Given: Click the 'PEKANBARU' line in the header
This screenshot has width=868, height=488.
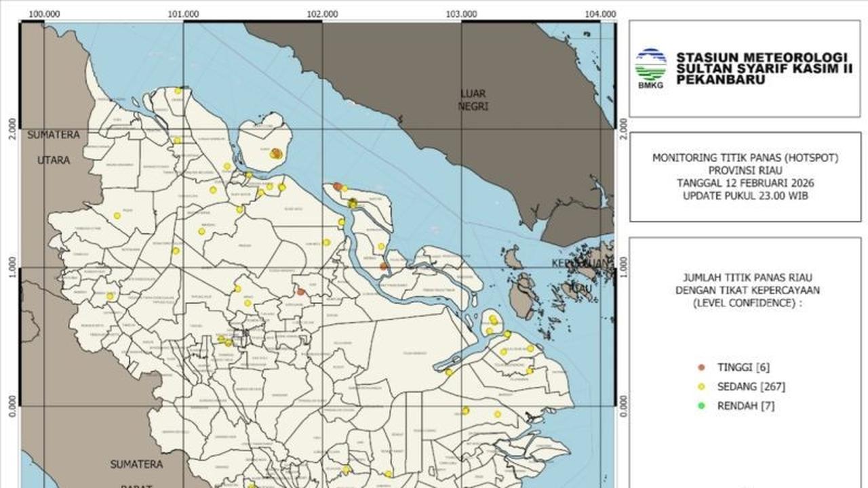Looking at the screenshot, I should [717, 80].
